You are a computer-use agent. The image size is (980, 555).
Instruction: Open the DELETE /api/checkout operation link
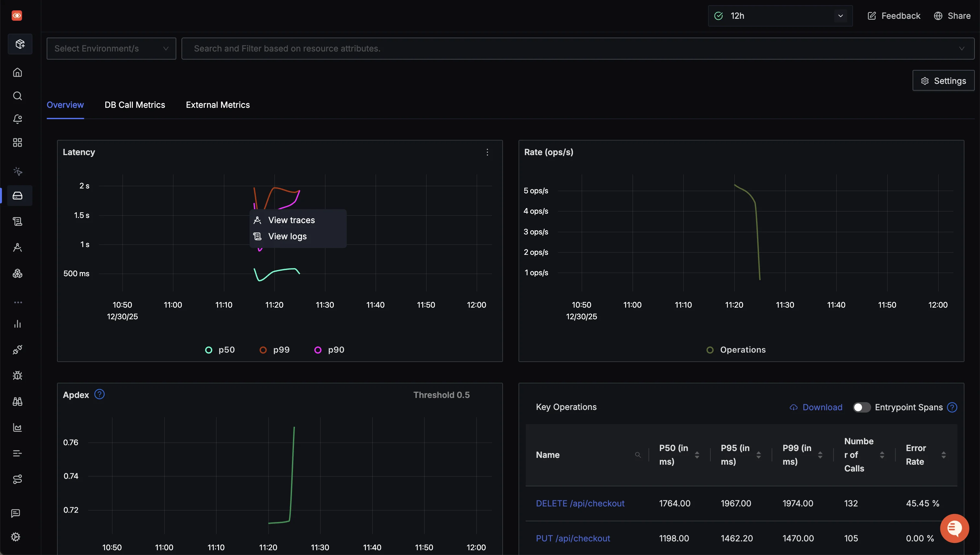point(580,503)
